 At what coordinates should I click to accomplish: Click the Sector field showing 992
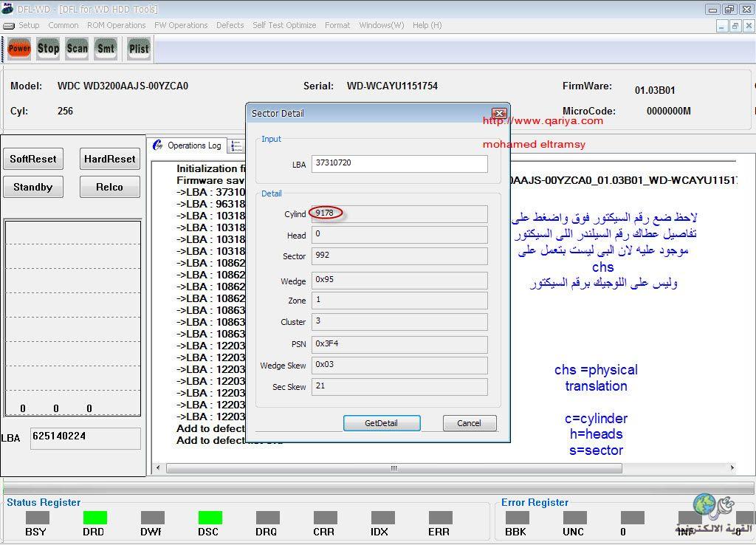pos(399,256)
